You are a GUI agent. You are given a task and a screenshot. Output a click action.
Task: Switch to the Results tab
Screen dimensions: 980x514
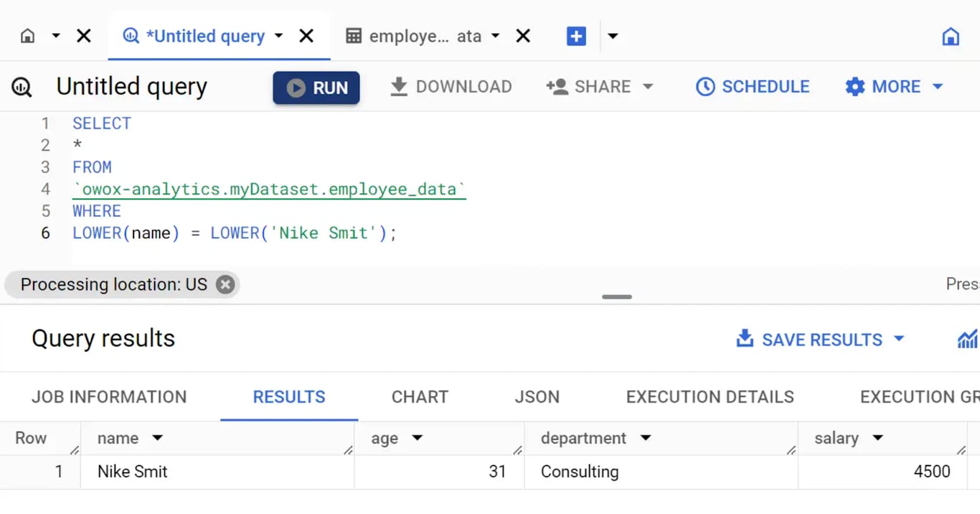point(289,397)
